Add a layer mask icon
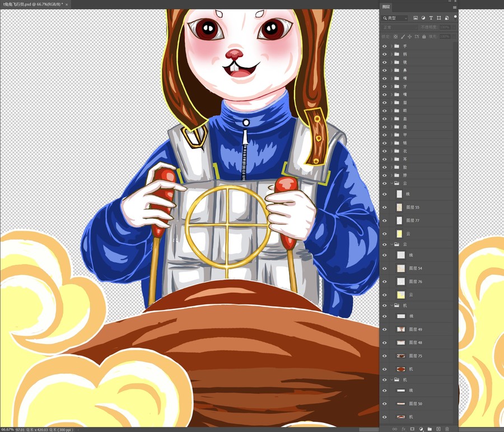 412,429
